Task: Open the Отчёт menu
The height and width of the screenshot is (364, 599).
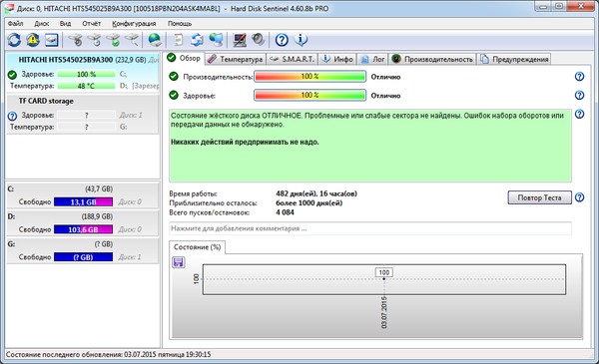Action: coord(92,23)
